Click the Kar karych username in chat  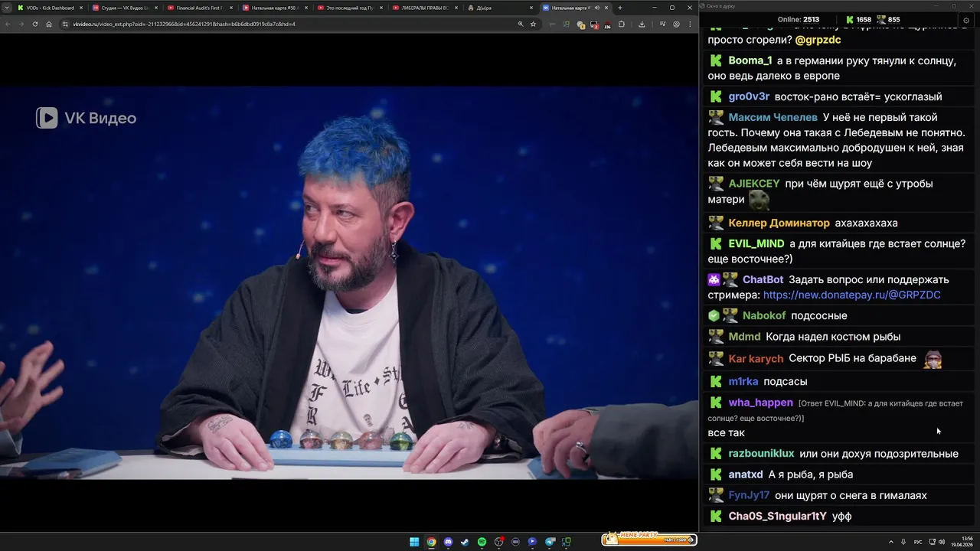pos(756,358)
